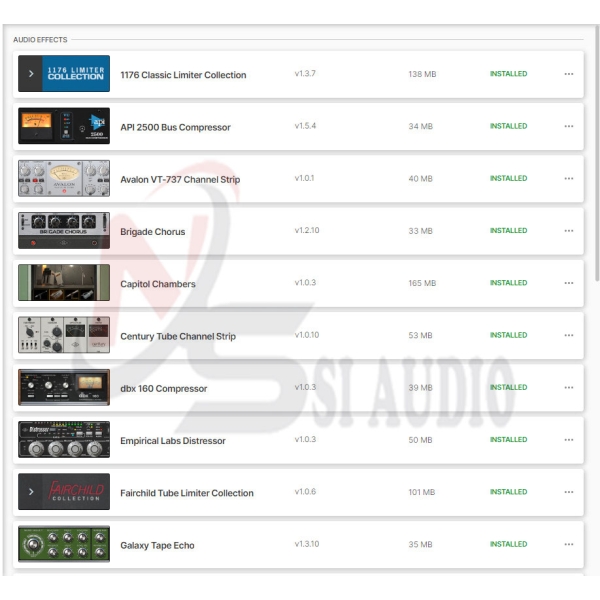The height and width of the screenshot is (600, 600).
Task: Select the Century Tube Channel Strip name
Action: pyautogui.click(x=178, y=336)
